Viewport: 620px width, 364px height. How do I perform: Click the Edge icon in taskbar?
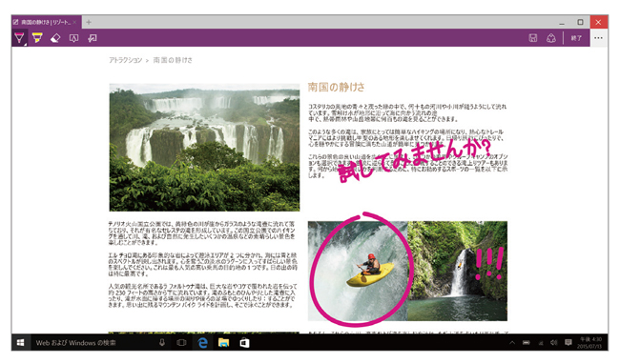(x=203, y=343)
